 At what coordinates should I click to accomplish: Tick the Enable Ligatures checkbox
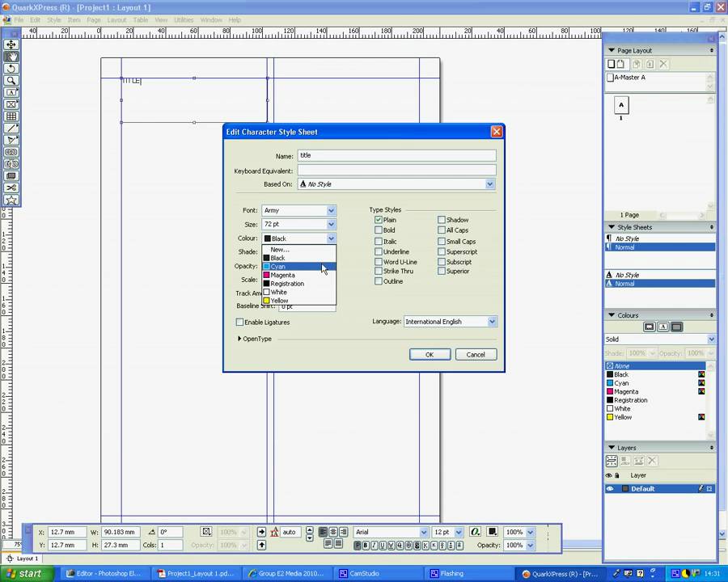click(240, 322)
